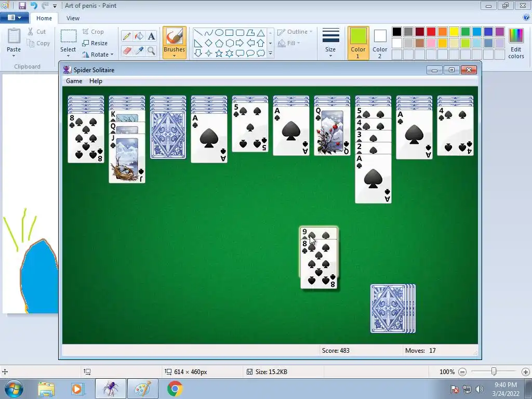Image resolution: width=532 pixels, height=399 pixels.
Task: Click the zoom in plus button
Action: [x=526, y=372]
